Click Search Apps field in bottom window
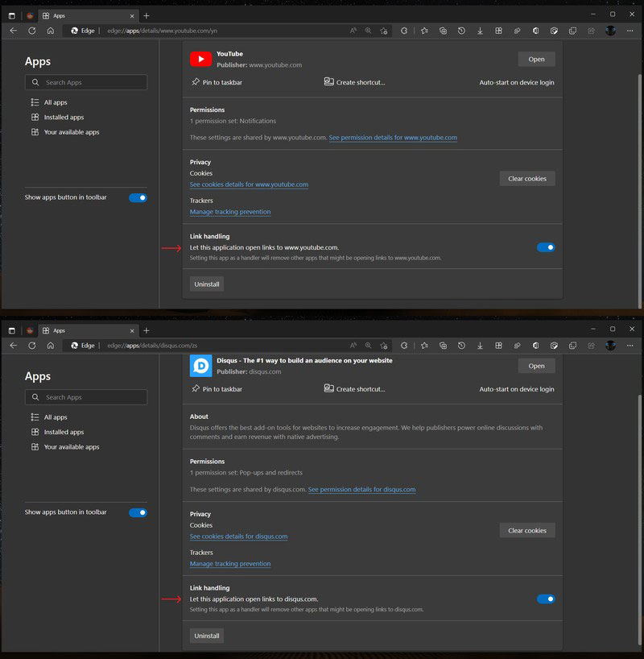This screenshot has height=659, width=644. [86, 397]
